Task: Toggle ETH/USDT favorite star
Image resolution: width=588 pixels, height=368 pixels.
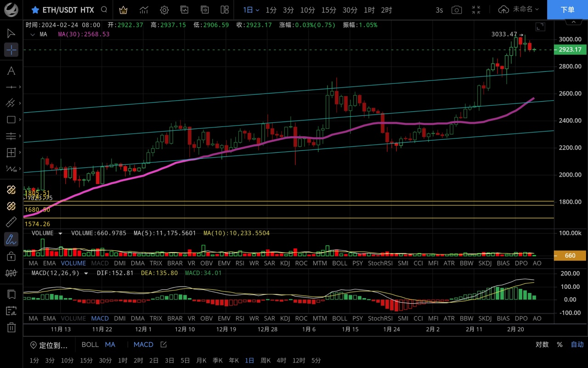Action: click(35, 10)
